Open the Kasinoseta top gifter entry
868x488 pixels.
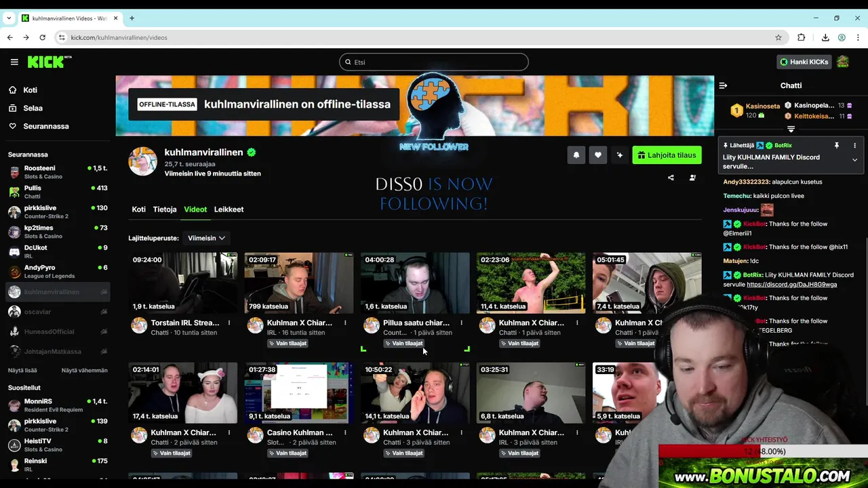point(755,110)
